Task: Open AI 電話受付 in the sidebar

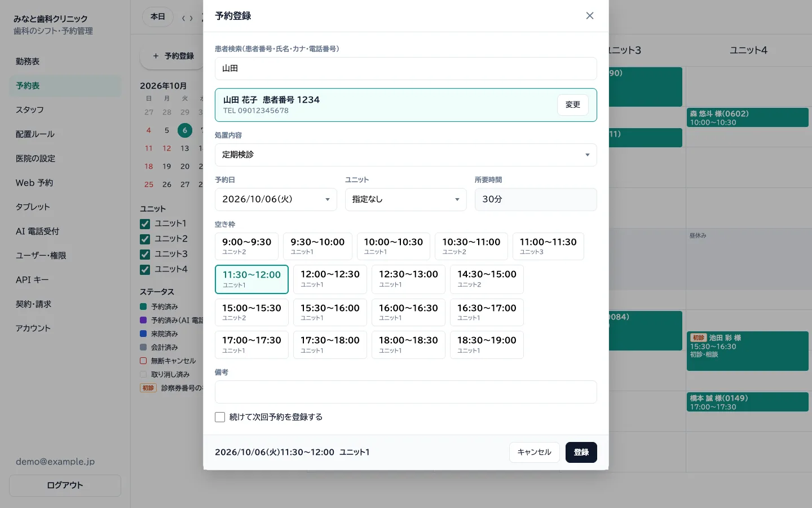Action: (65, 231)
